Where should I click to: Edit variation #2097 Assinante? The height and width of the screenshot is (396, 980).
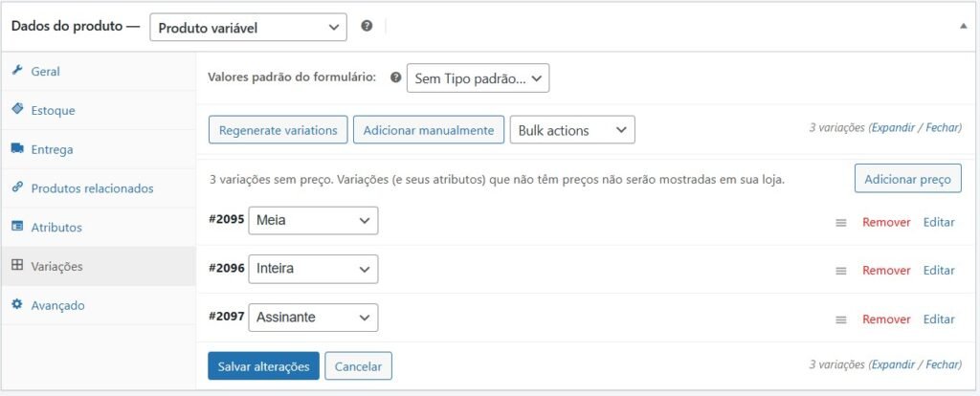pos(939,319)
